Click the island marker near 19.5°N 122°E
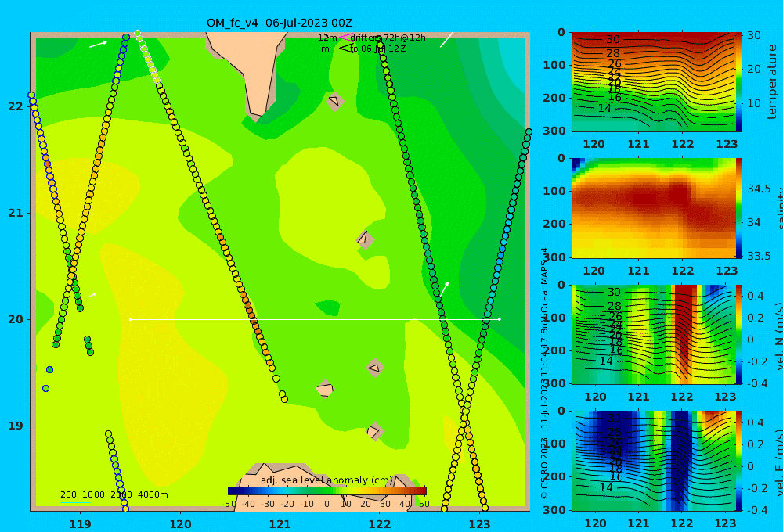 pyautogui.click(x=374, y=368)
